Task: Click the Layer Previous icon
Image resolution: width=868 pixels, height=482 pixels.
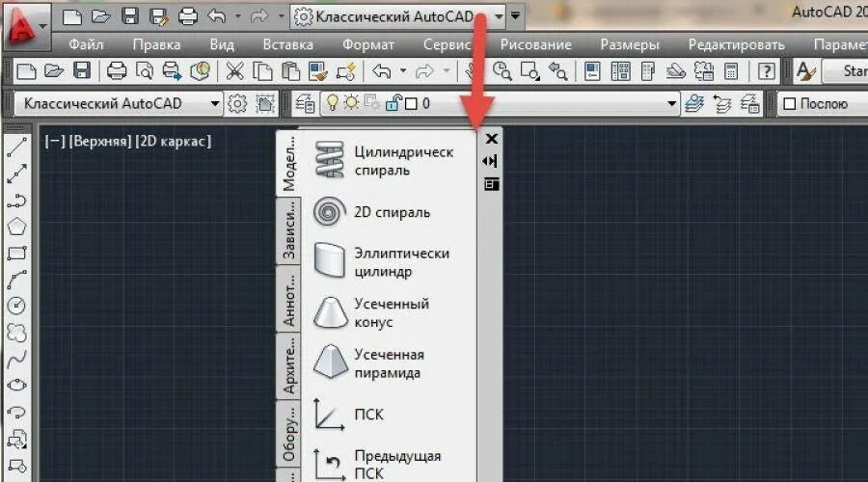Action: (x=722, y=103)
